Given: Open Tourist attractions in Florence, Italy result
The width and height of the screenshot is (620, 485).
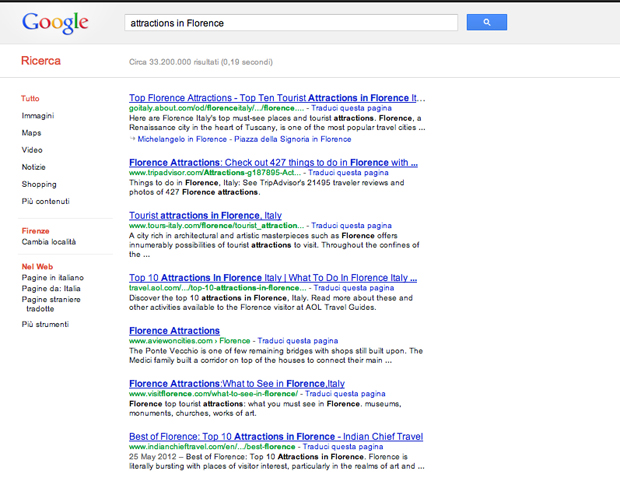Looking at the screenshot, I should coord(205,215).
